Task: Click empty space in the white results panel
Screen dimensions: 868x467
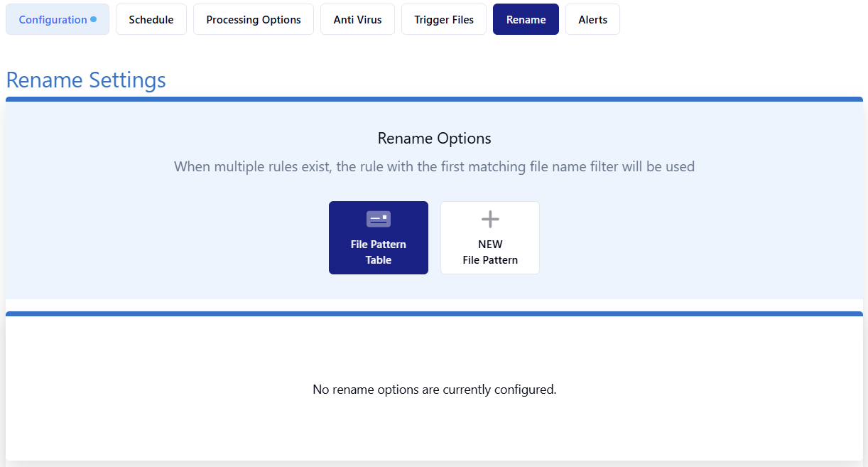Action: pos(178,426)
